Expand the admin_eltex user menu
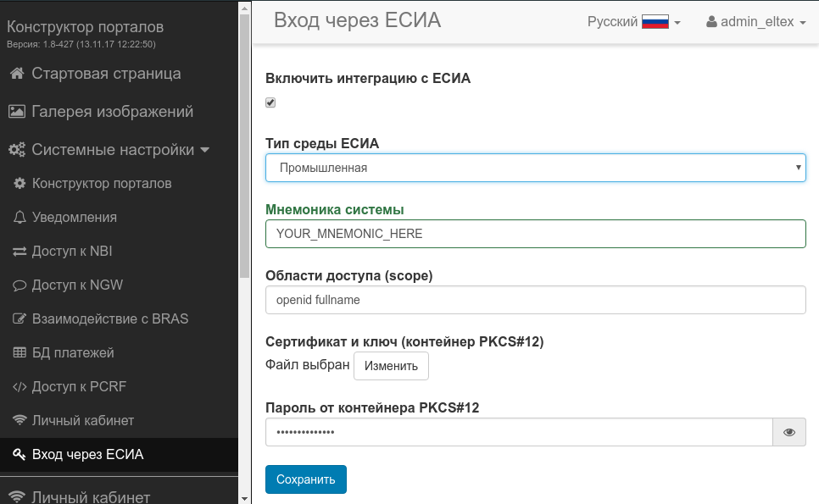Screen dimensions: 819x504 point(755,22)
